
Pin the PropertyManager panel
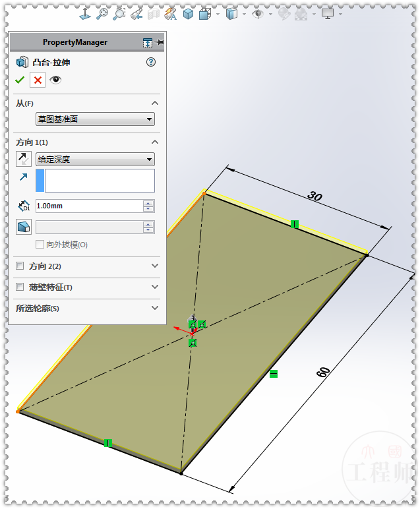click(159, 42)
